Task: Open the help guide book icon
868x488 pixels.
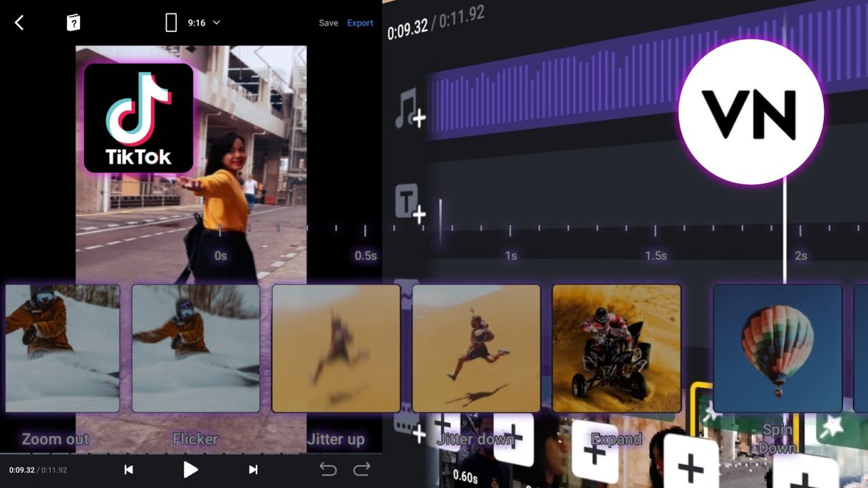Action: pos(73,23)
